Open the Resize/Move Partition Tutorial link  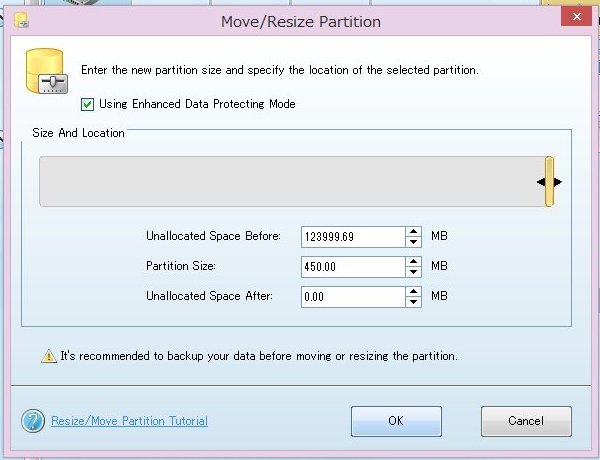[x=129, y=421]
